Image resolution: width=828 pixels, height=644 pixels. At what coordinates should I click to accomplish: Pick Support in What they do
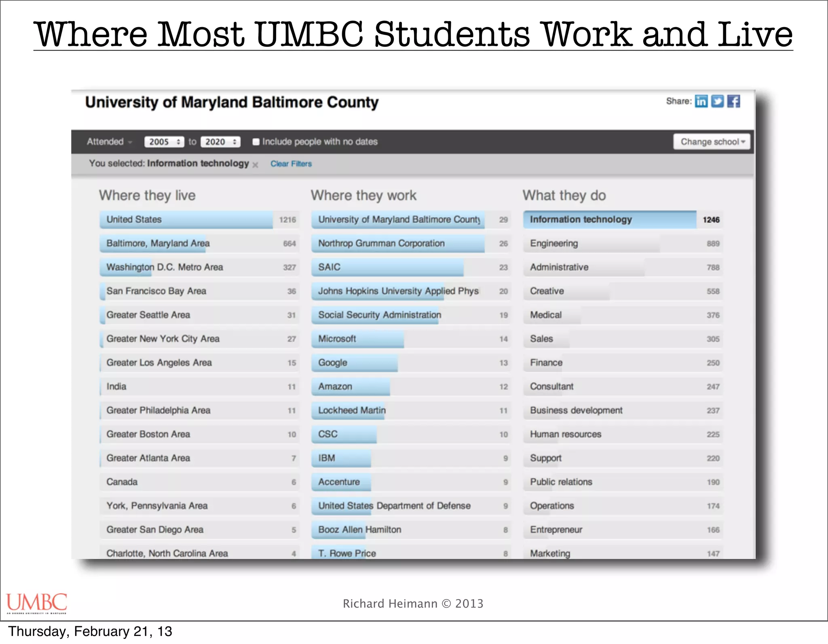(623, 458)
